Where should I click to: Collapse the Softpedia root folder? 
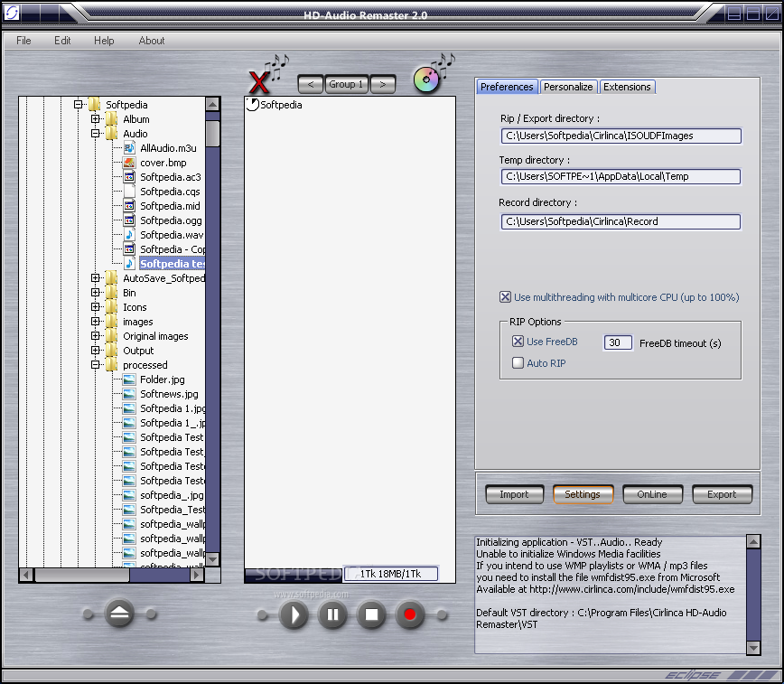pos(78,105)
